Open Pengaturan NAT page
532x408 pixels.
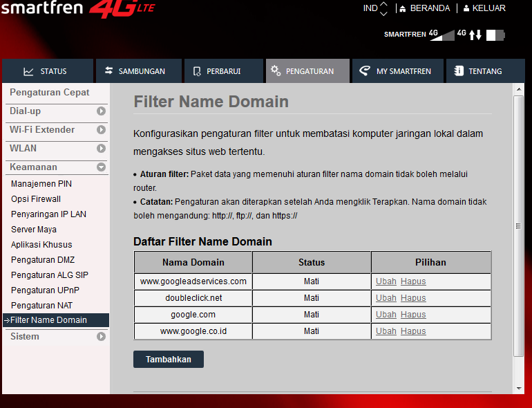[41, 306]
